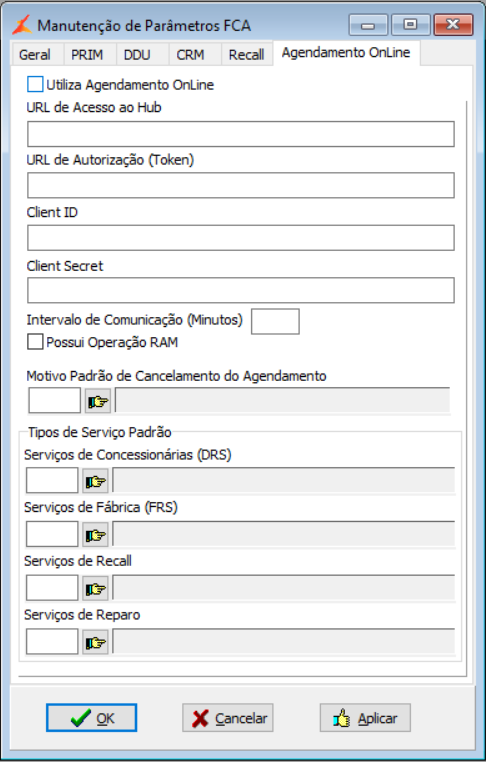486x762 pixels.
Task: Open lookup for Serviços de Concessionárias (DRS)
Action: click(x=95, y=481)
